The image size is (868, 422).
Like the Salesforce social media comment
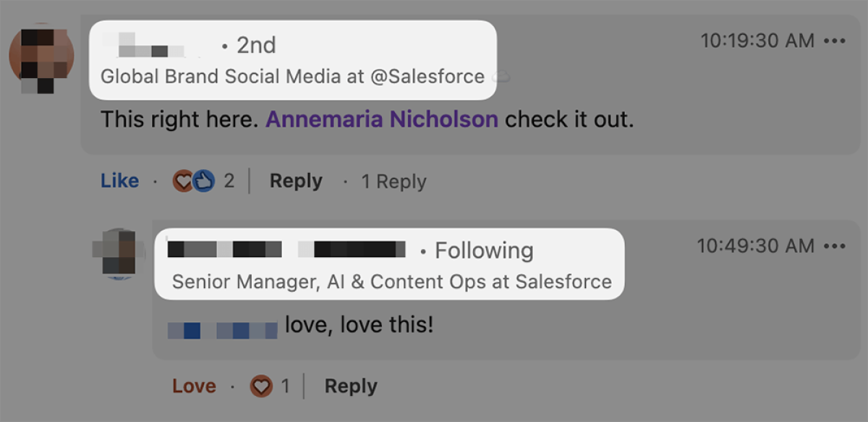pos(119,181)
